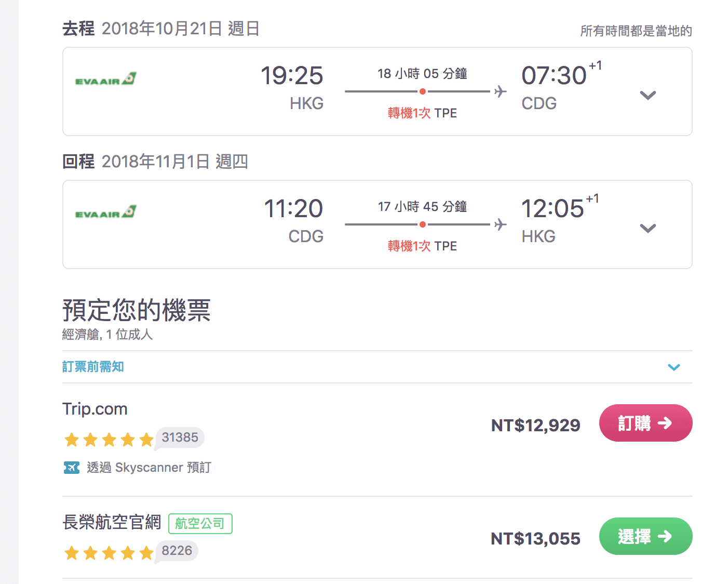This screenshot has height=584, width=728.
Task: Click the 31385 reviews count badge
Action: [180, 437]
